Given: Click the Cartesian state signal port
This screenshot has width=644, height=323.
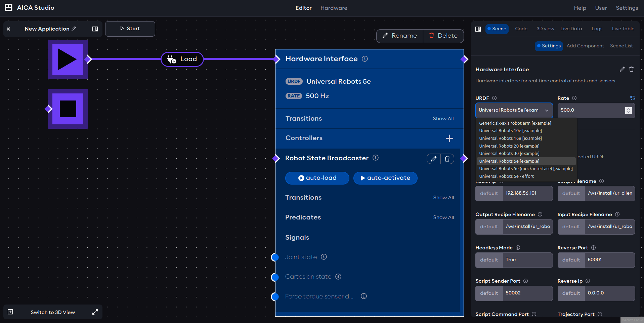Looking at the screenshot, I should click(x=275, y=277).
